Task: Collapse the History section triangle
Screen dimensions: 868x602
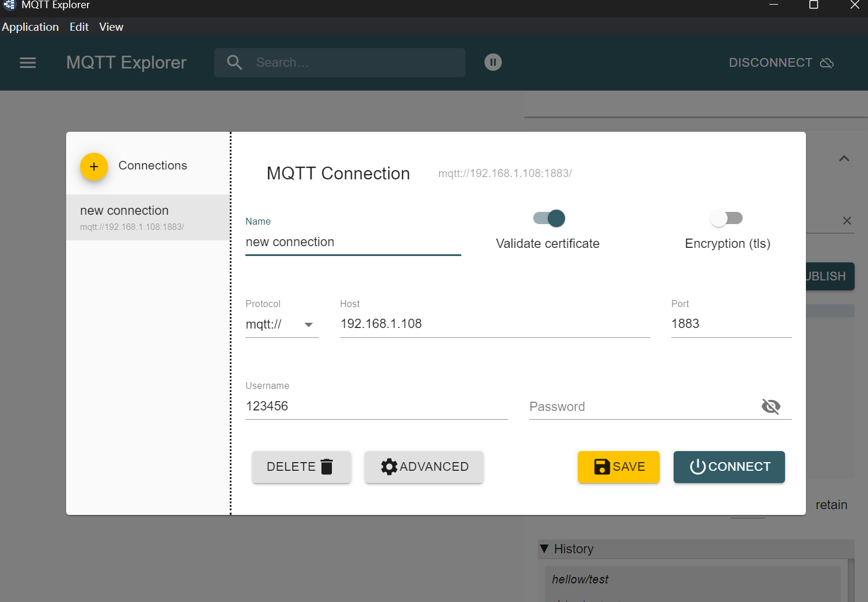Action: pos(544,549)
